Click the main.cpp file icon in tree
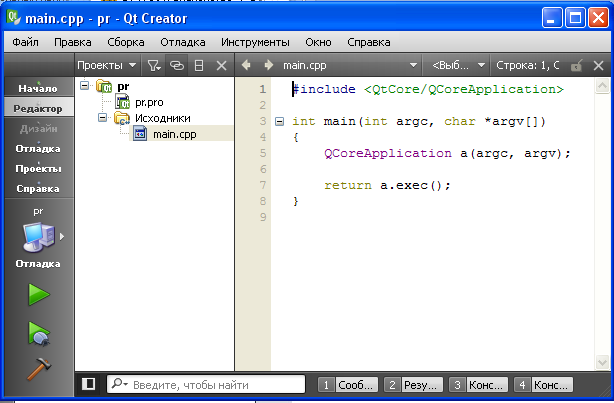Viewport: 614px width, 403px height. (x=140, y=134)
